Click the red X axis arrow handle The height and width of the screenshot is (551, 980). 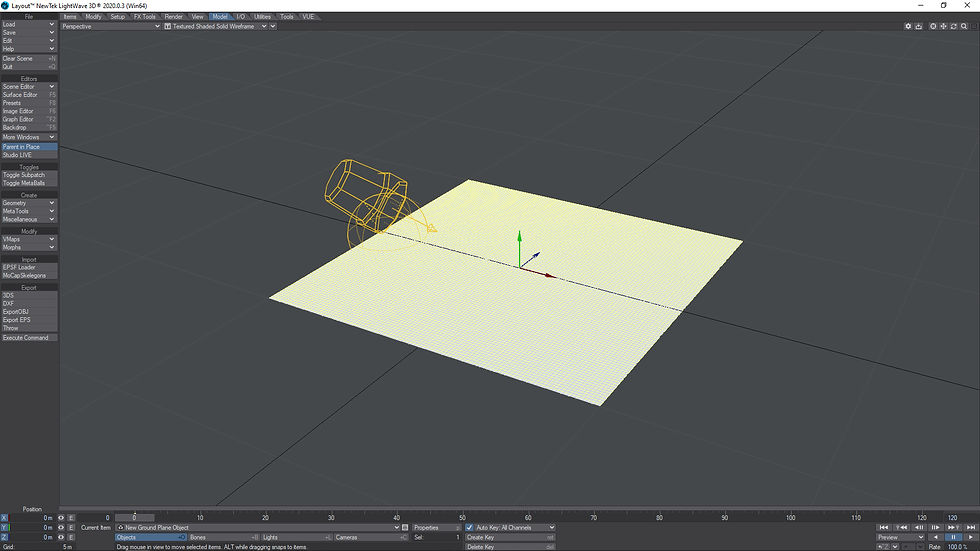tap(549, 275)
